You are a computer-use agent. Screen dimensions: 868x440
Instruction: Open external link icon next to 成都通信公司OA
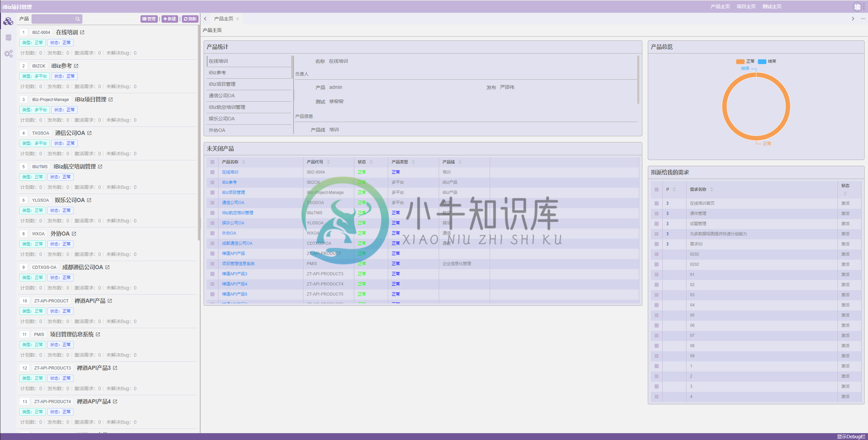pyautogui.click(x=107, y=267)
